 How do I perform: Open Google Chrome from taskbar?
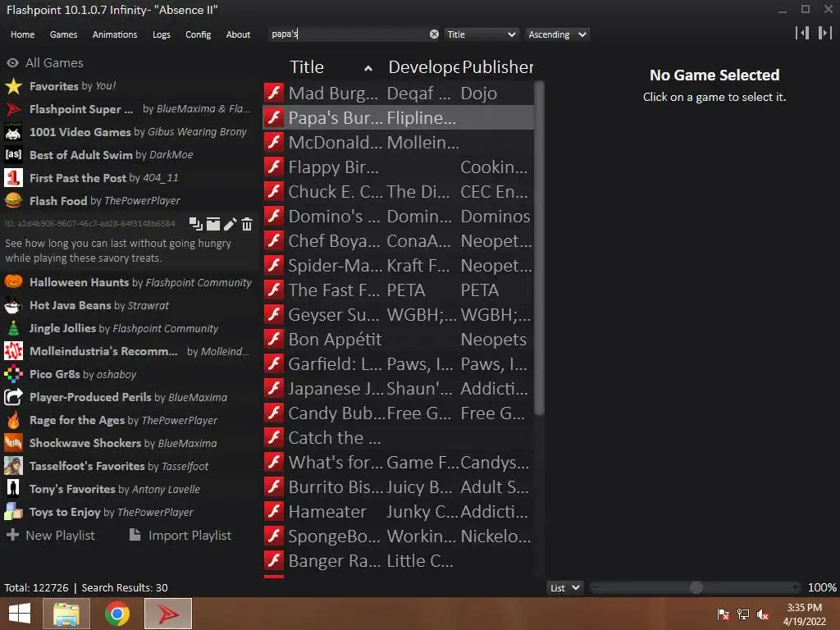(117, 614)
